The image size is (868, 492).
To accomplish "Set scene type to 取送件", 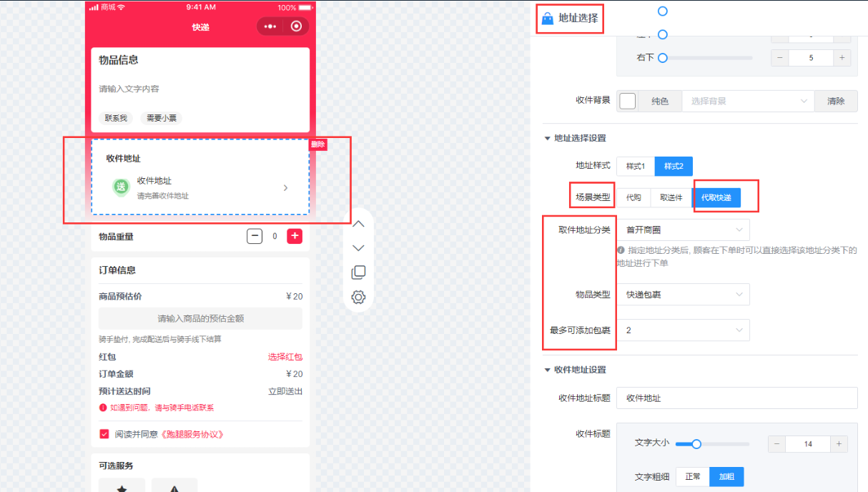I will [671, 197].
